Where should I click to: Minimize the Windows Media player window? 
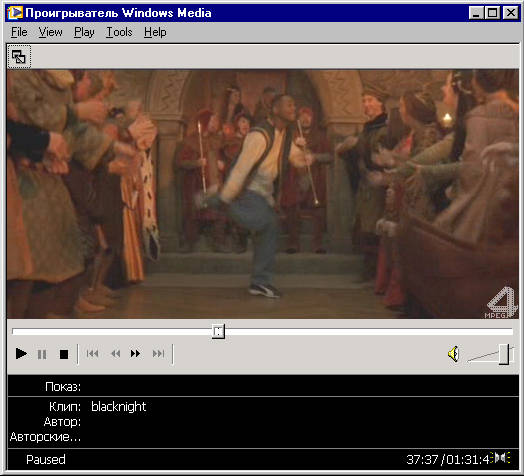(x=476, y=13)
